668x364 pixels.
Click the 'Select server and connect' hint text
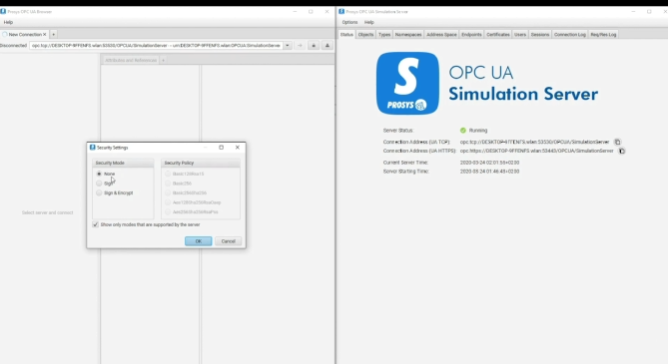(x=48, y=213)
